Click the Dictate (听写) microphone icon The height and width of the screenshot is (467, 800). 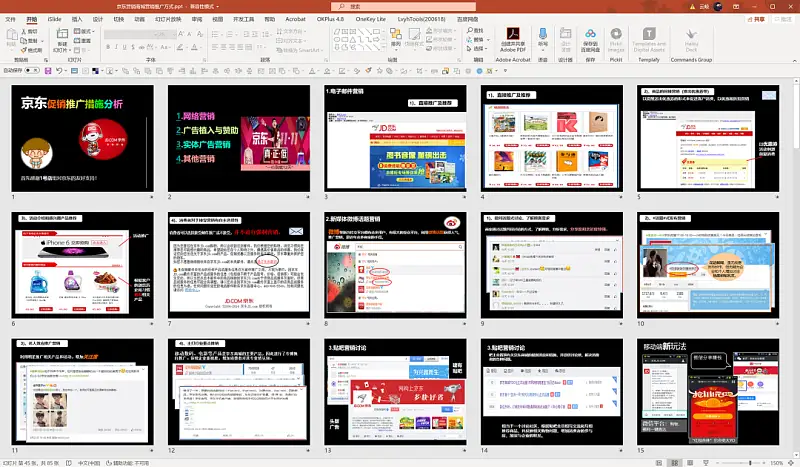tap(543, 35)
